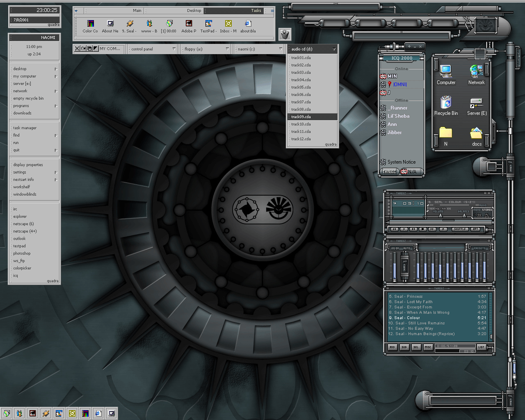Switch to the Desktop tab
Viewport: 525px width, 420px height.
(x=194, y=11)
